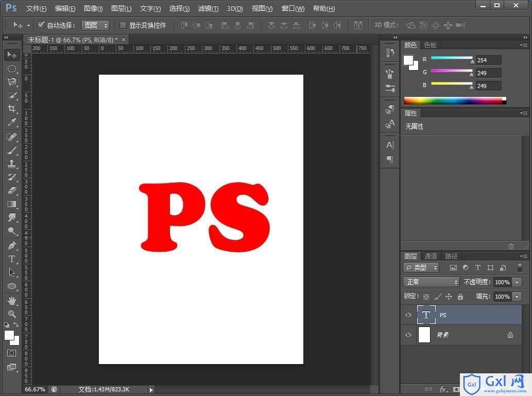This screenshot has width=532, height=396.
Task: Close the 未标题-1 document tab
Action: click(x=124, y=39)
